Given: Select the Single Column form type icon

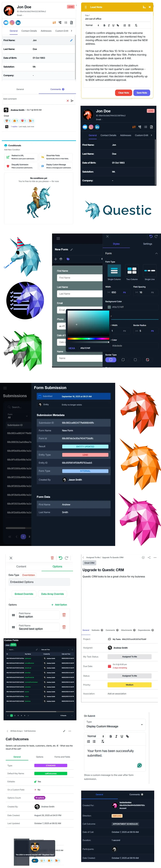Looking at the screenshot, I should (114, 271).
